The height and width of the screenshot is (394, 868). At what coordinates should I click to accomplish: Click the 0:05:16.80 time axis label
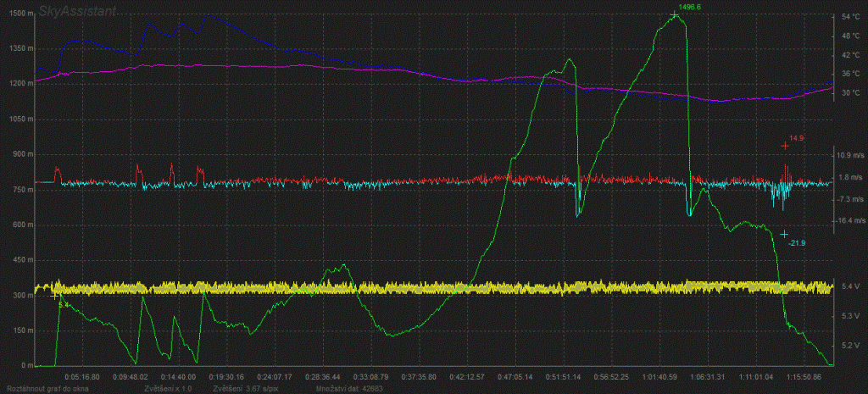click(82, 375)
